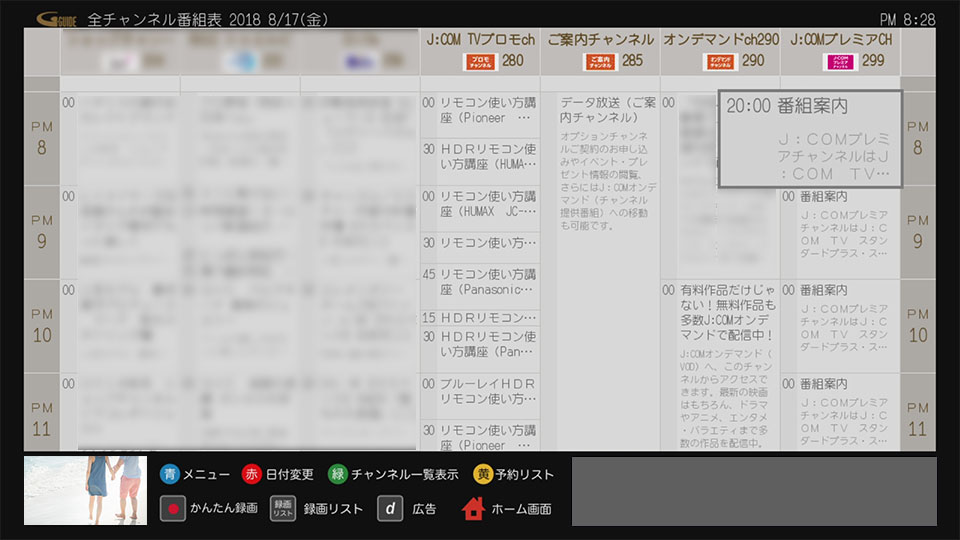
Task: Click the PM 8:28 clock
Action: tap(907, 20)
